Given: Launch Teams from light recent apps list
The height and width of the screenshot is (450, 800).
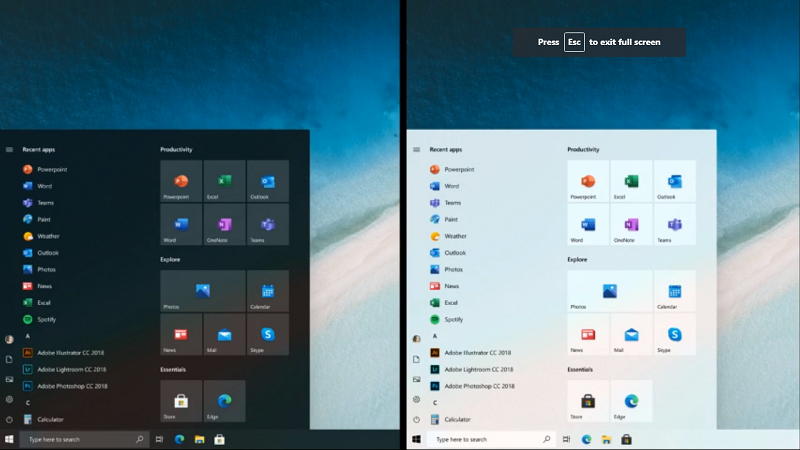Looking at the screenshot, I should pos(445,203).
